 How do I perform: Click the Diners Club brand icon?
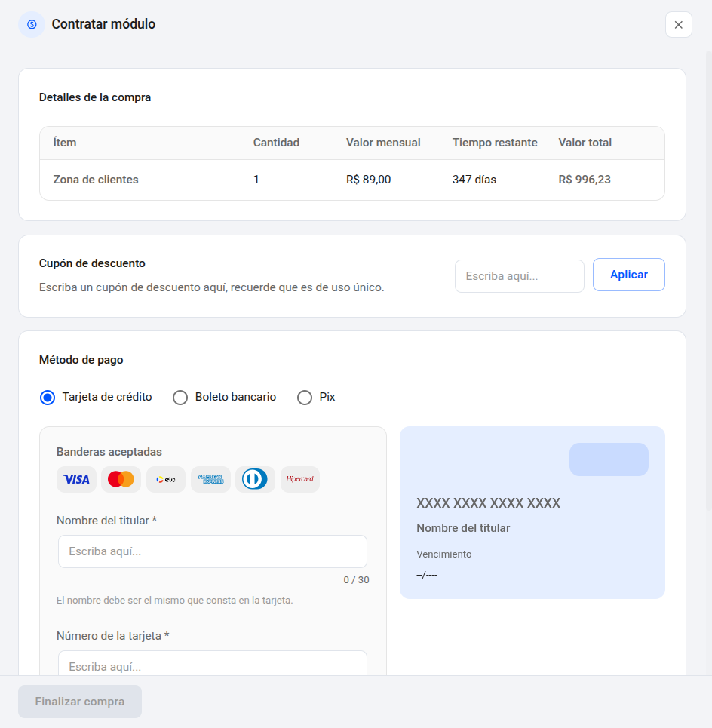pyautogui.click(x=255, y=479)
